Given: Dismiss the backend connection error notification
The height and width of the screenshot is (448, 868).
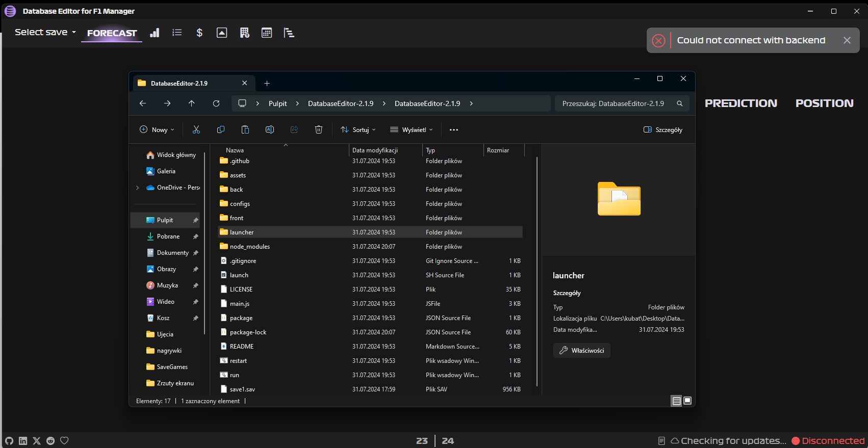Looking at the screenshot, I should pos(847,40).
